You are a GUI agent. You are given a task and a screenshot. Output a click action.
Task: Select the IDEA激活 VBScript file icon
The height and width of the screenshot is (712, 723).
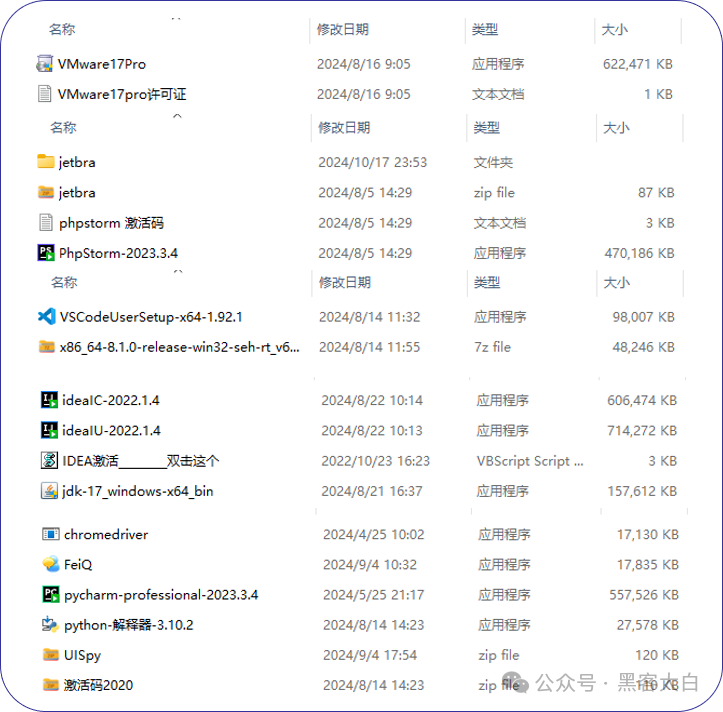tap(49, 460)
